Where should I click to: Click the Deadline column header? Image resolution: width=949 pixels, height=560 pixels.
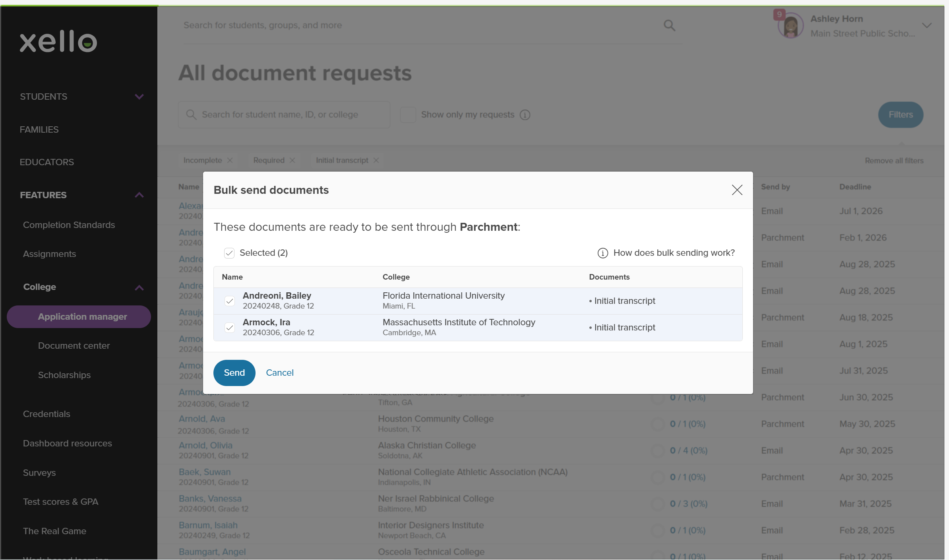pos(855,187)
